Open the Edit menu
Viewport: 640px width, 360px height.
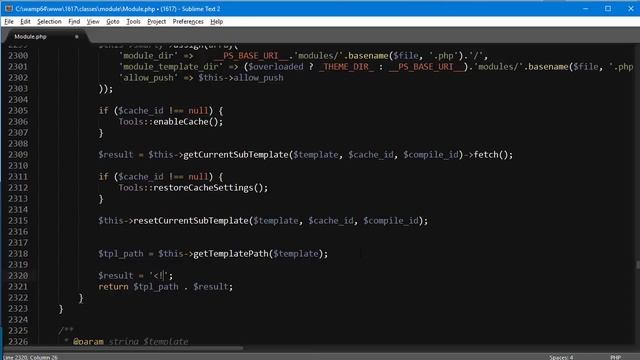25,22
